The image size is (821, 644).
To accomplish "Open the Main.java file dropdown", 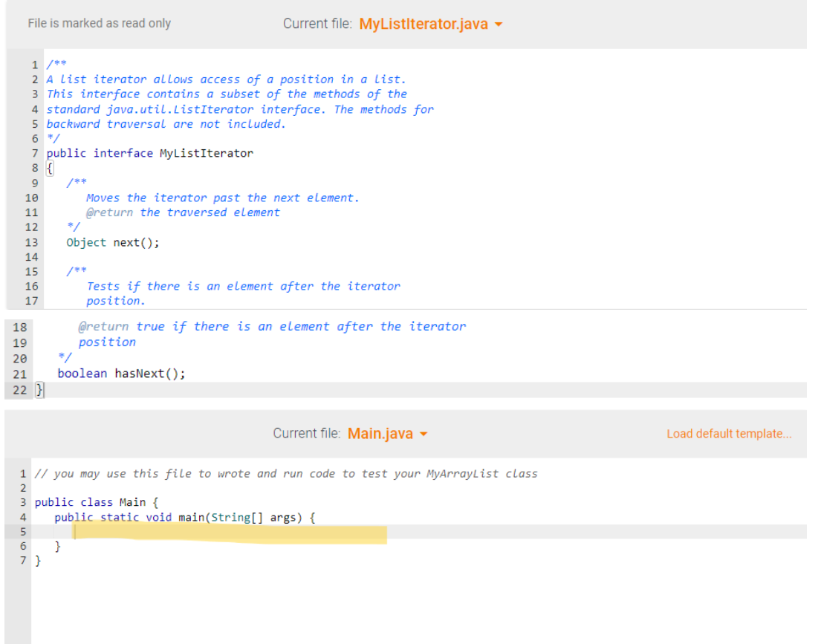I will click(x=387, y=434).
